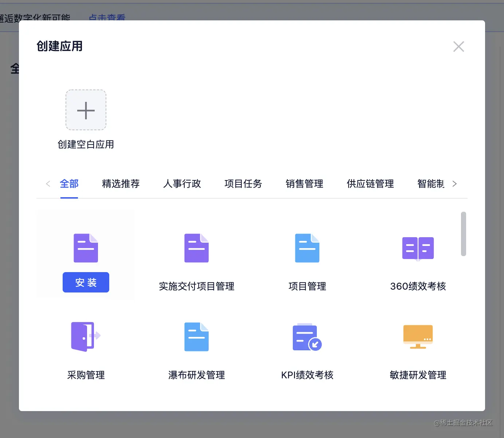Image resolution: width=504 pixels, height=438 pixels.
Task: Click the template list scrollbar thumb
Action: [464, 234]
